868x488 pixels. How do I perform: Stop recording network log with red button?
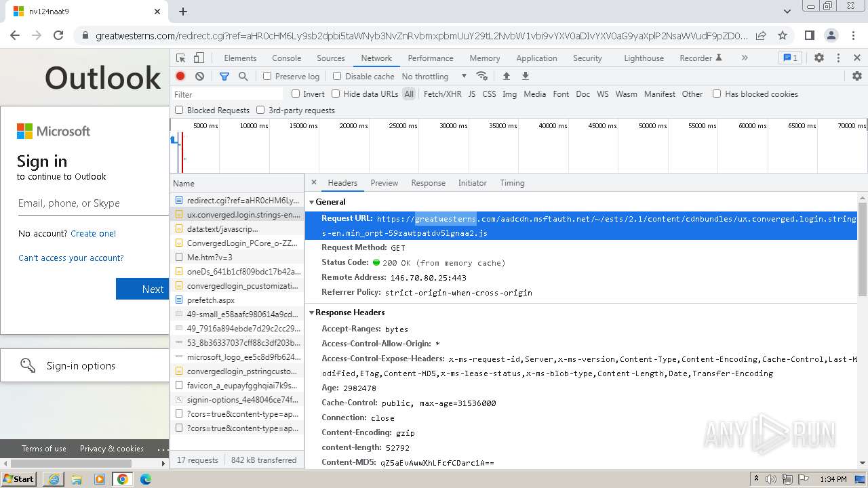(180, 77)
